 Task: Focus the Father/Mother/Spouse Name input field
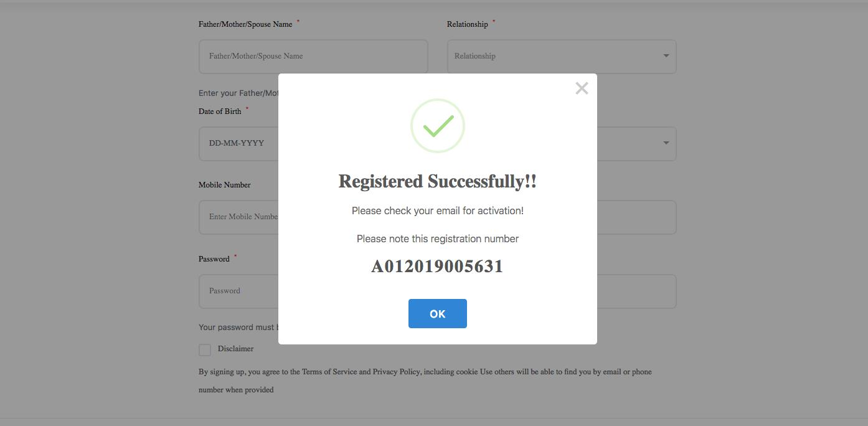[313, 57]
